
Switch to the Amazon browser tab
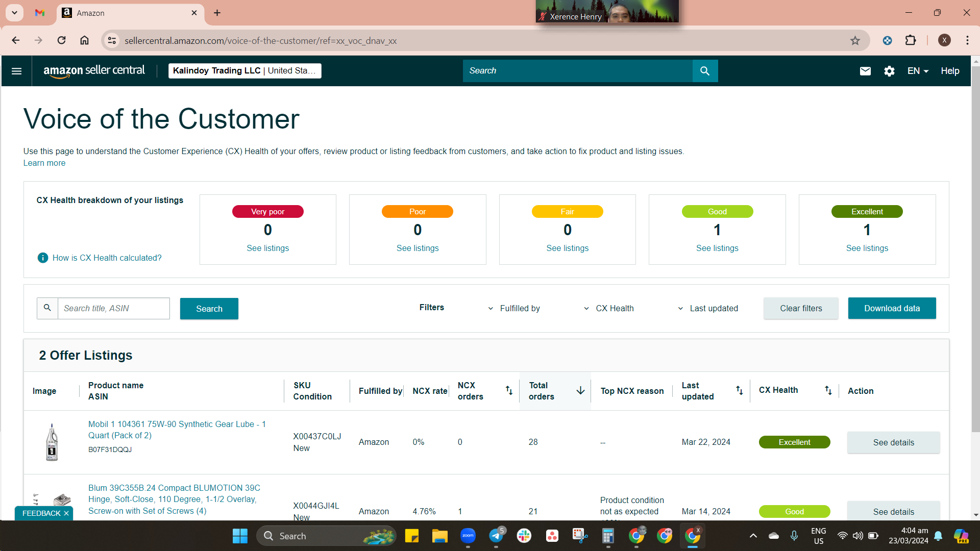tap(130, 13)
